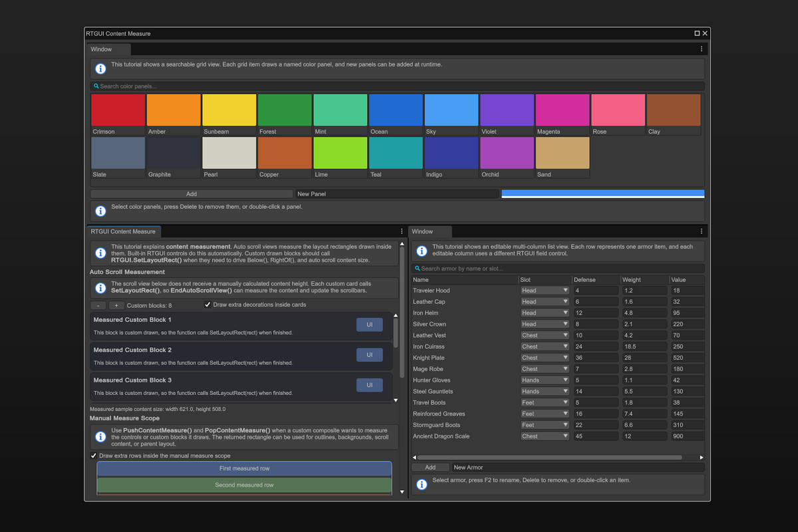Open the Slot dropdown for Traveler Hood

coord(545,291)
